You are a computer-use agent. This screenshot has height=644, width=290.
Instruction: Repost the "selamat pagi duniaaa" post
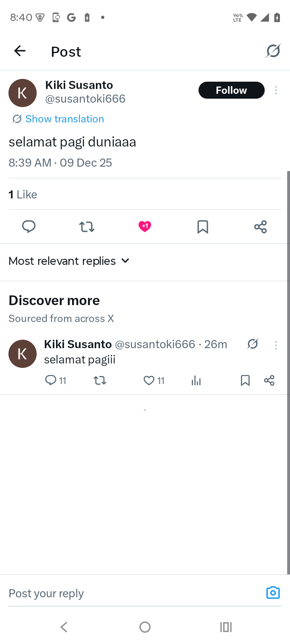(x=87, y=227)
